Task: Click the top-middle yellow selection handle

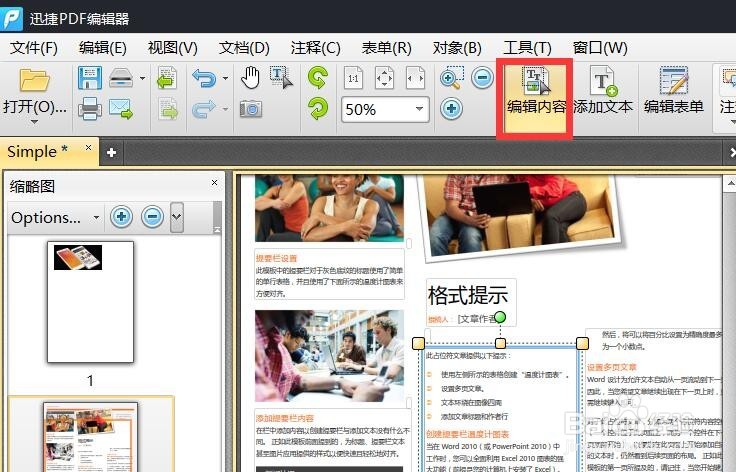Action: [x=500, y=343]
